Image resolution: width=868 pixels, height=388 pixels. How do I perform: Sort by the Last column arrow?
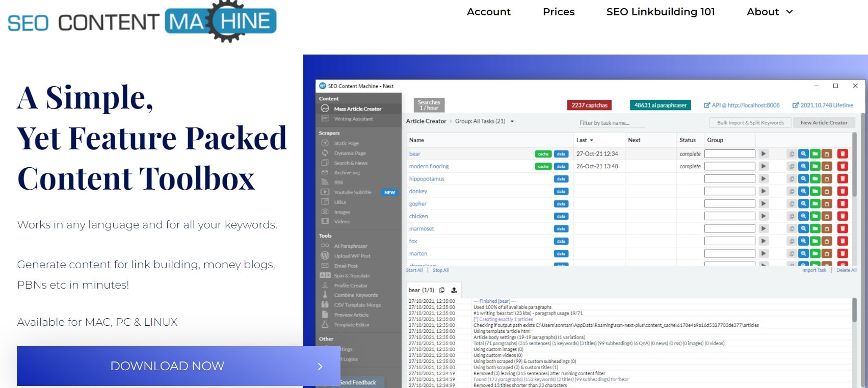[x=592, y=140]
